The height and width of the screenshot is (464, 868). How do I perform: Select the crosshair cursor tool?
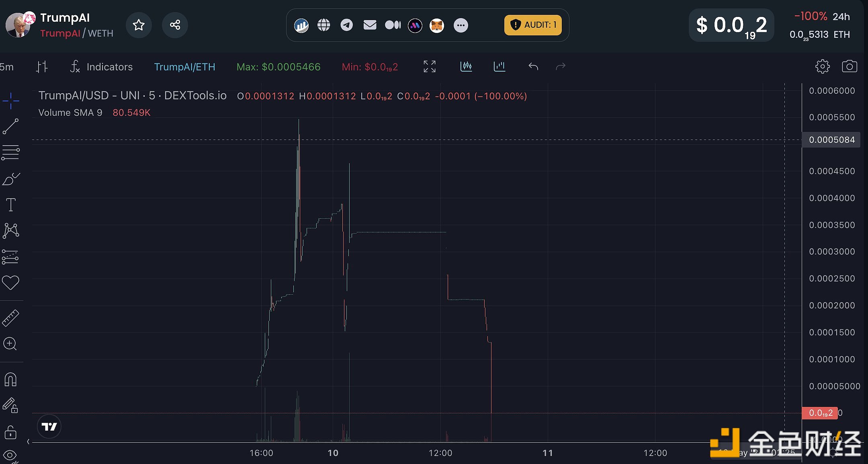pyautogui.click(x=11, y=101)
